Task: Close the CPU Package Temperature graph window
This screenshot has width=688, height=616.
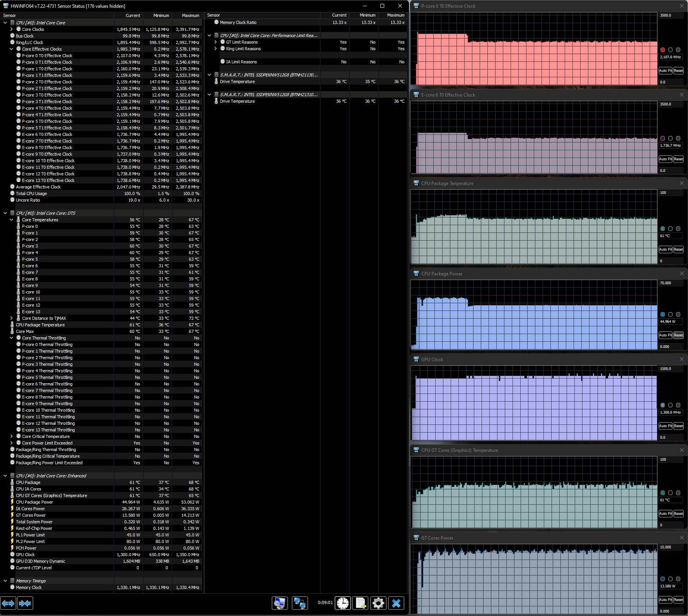Action: [x=681, y=183]
